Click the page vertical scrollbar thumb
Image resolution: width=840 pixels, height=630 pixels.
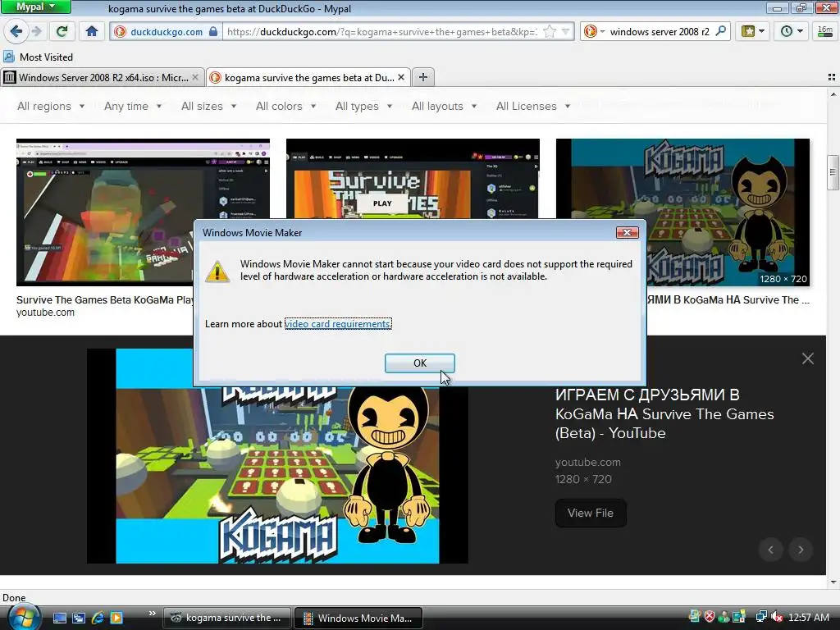click(833, 172)
